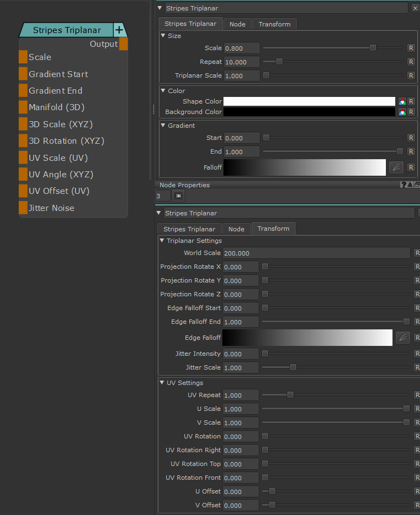Viewport: 420px width, 515px height.
Task: Click the orange Output port on the node
Action: 123,44
